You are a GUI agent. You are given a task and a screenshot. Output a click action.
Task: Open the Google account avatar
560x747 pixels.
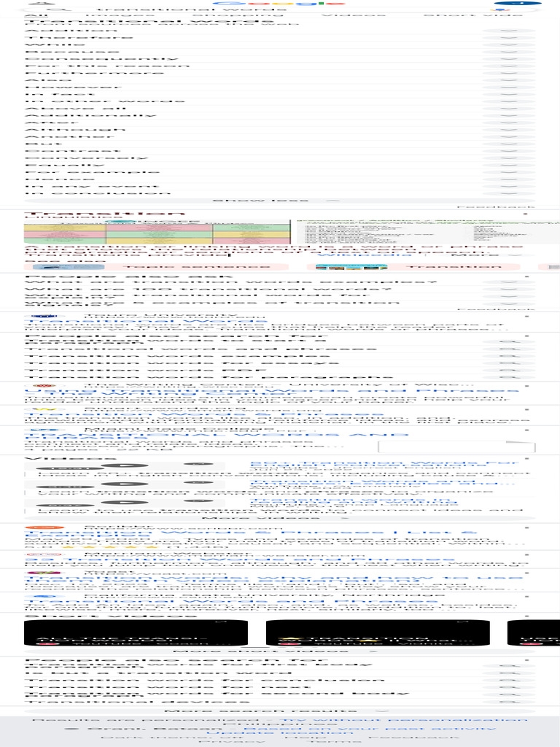pos(518,3)
